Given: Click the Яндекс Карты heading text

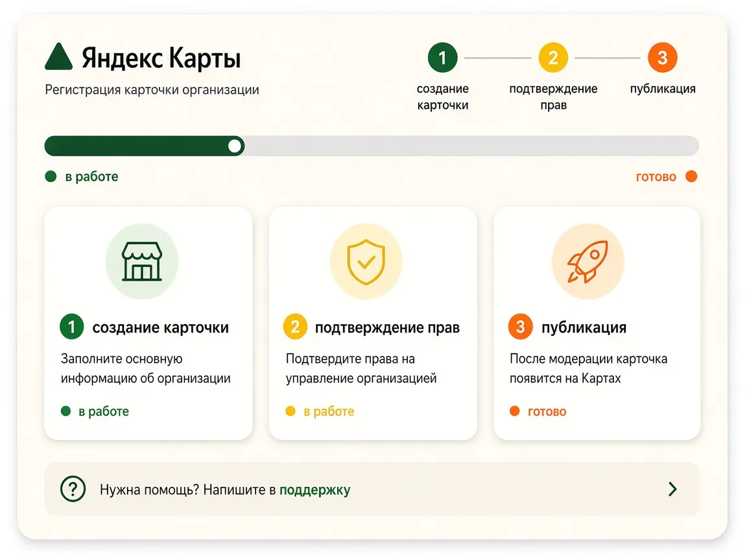Looking at the screenshot, I should pos(161,58).
